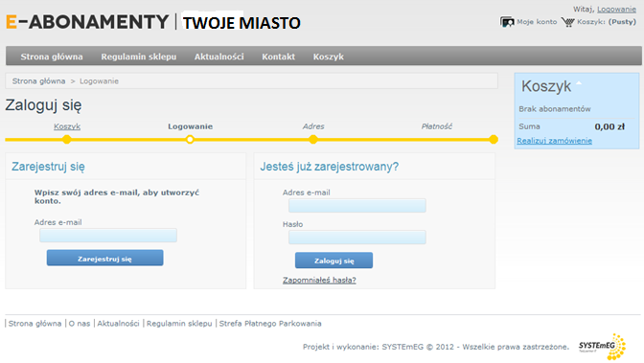Focus the login Adres e-mail field

pos(356,205)
